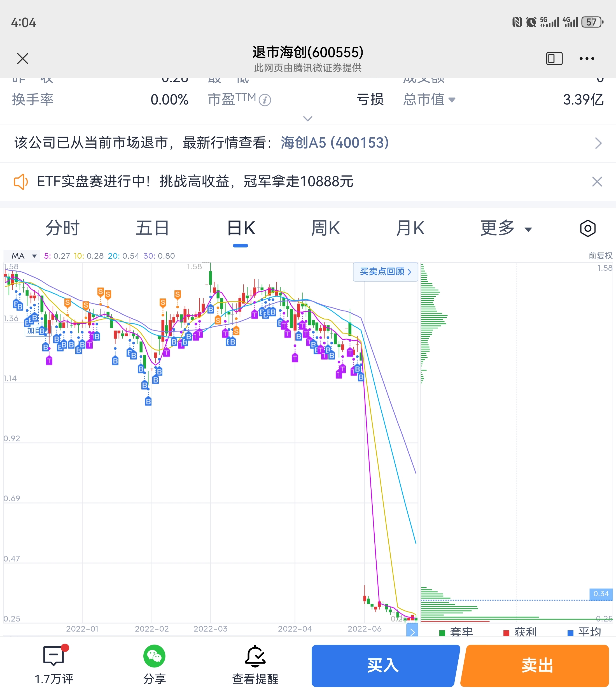
Task: Open the MA indicator dropdown
Action: point(23,256)
